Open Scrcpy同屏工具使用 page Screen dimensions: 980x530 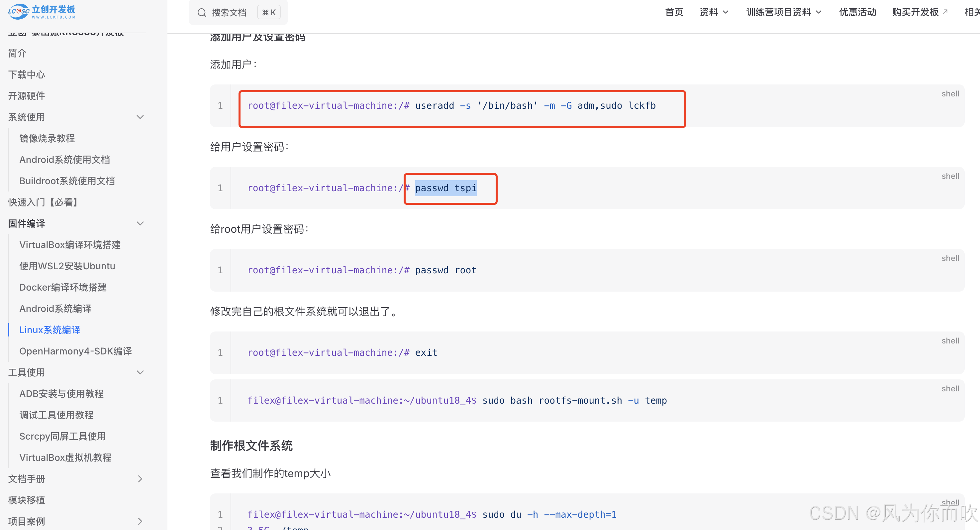tap(63, 436)
